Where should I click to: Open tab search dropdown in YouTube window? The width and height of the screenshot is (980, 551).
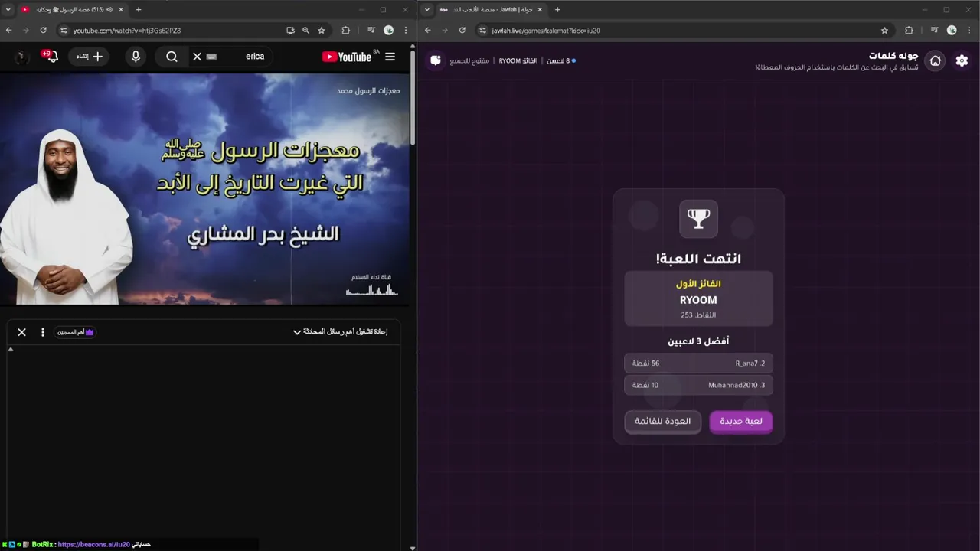[8, 10]
